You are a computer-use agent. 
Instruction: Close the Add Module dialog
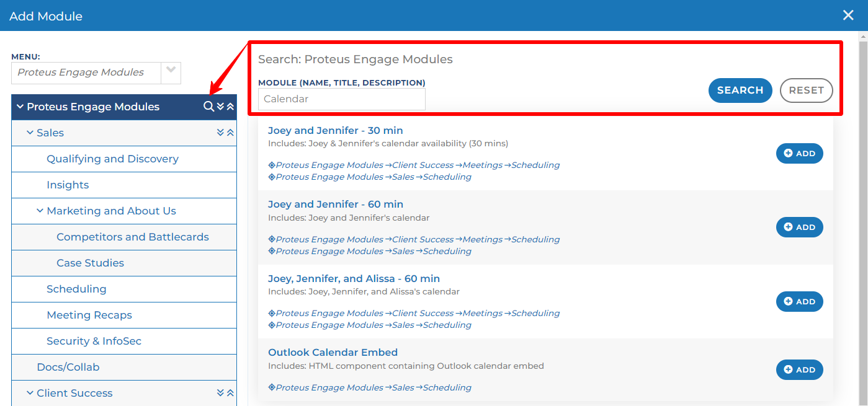[x=848, y=15]
